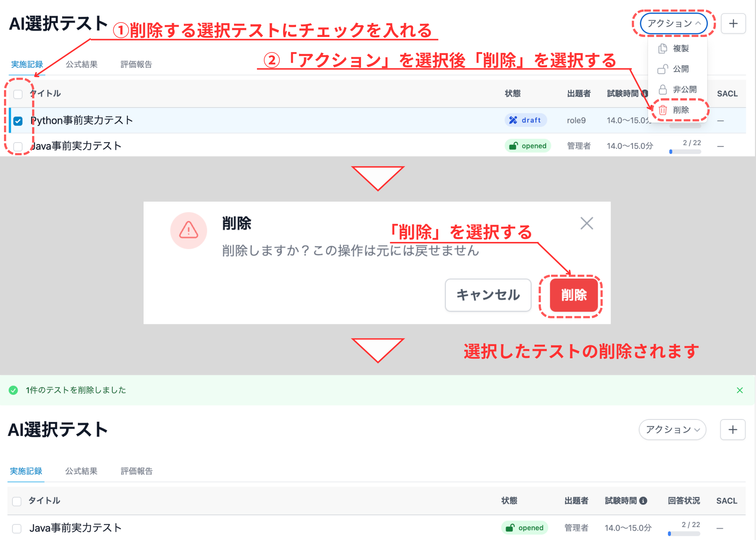Switch to the 公式結果 tab
The height and width of the screenshot is (540, 756).
[x=82, y=64]
